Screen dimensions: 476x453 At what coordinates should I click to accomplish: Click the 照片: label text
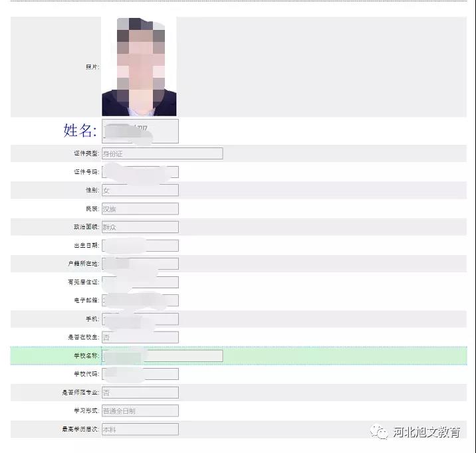(x=92, y=67)
